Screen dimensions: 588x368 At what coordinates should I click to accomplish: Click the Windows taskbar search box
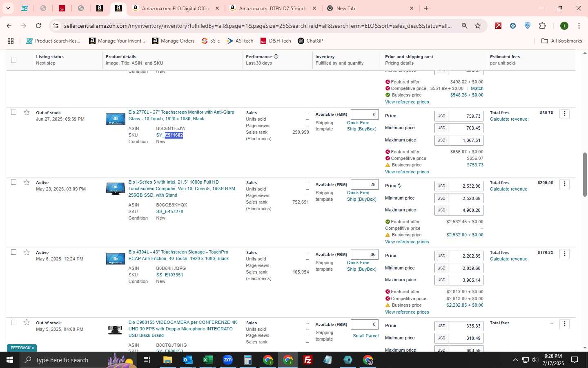point(78,360)
